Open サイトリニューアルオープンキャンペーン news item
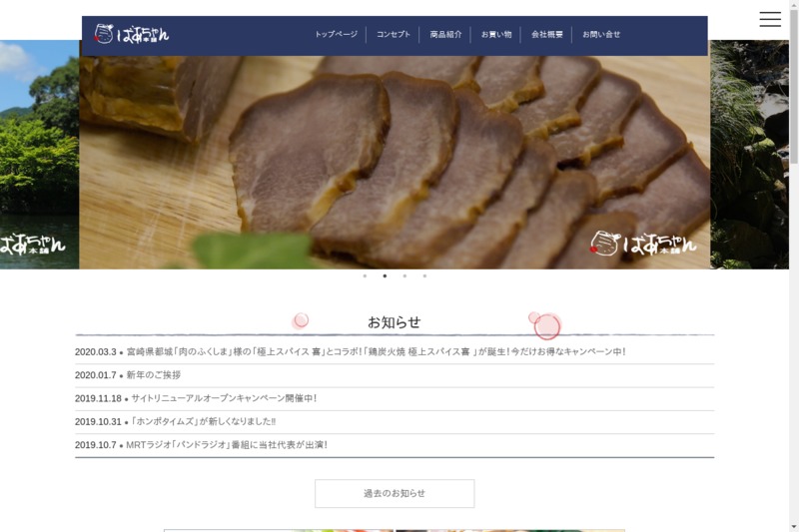The image size is (799, 532). tap(224, 398)
